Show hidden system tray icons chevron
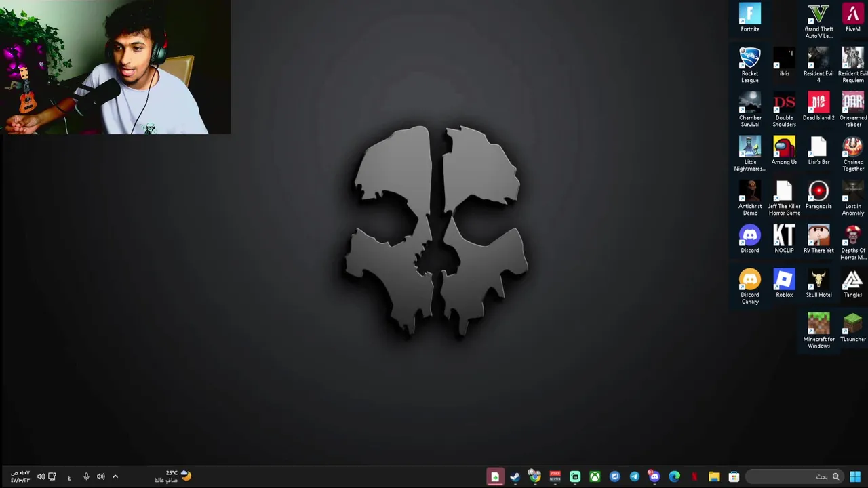The image size is (868, 488). [x=115, y=476]
